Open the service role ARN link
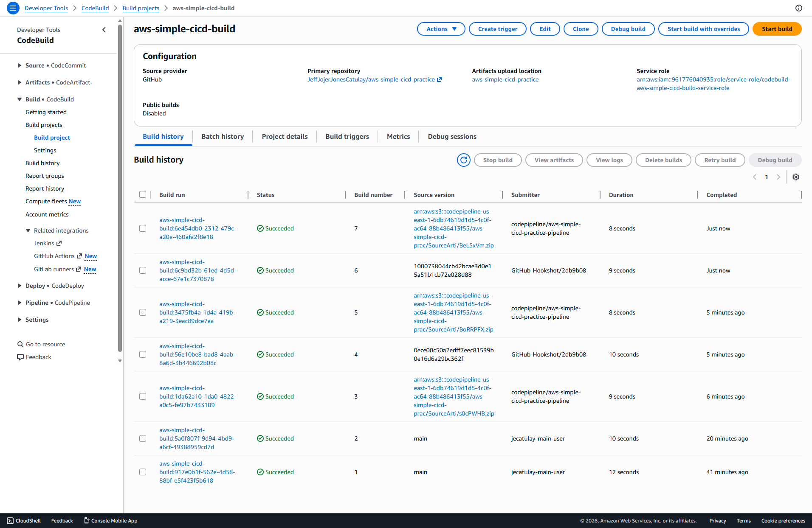Screen dimensions: 812x528 713,84
